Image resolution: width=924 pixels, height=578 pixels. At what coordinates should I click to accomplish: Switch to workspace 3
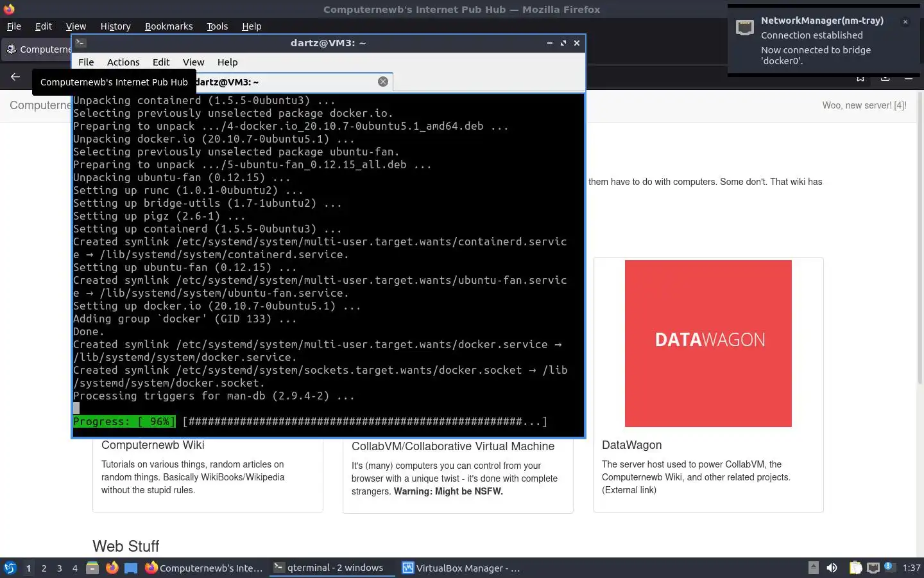tap(59, 568)
